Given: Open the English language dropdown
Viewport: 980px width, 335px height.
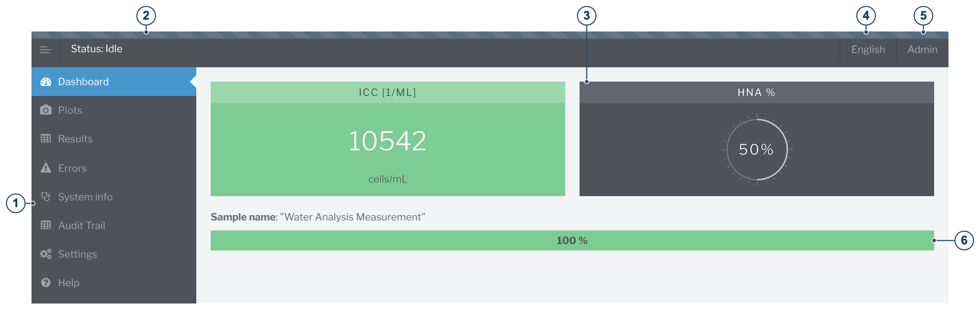Looking at the screenshot, I should [x=868, y=49].
